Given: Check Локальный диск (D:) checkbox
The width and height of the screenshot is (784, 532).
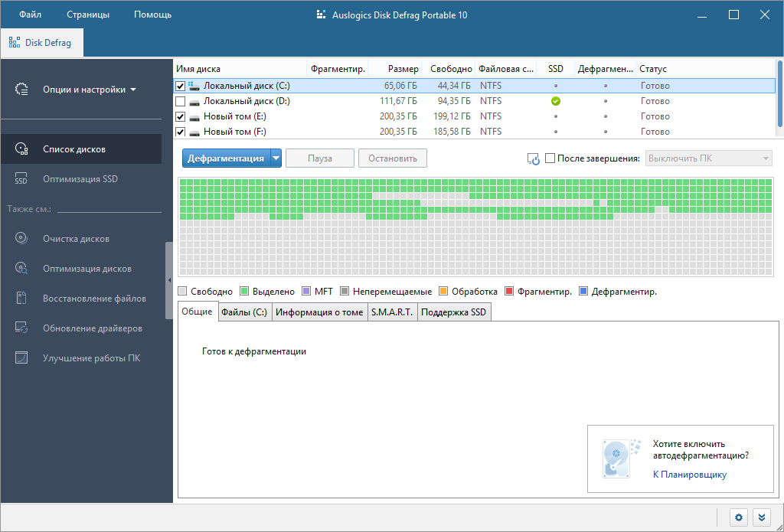Looking at the screenshot, I should click(x=181, y=102).
